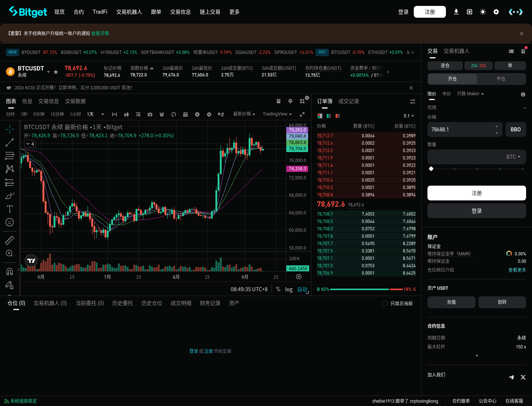
Task: Increase price with the stepper up arrow
Action: click(497, 126)
